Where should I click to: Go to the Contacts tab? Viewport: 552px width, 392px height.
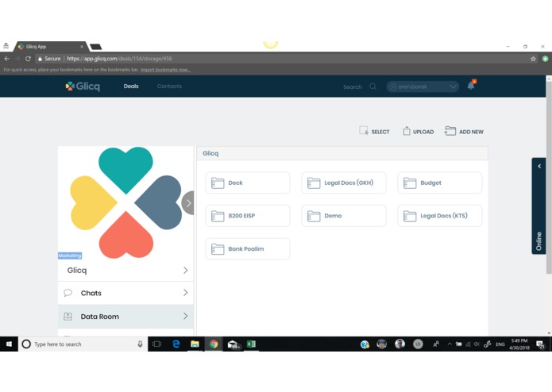tap(169, 86)
